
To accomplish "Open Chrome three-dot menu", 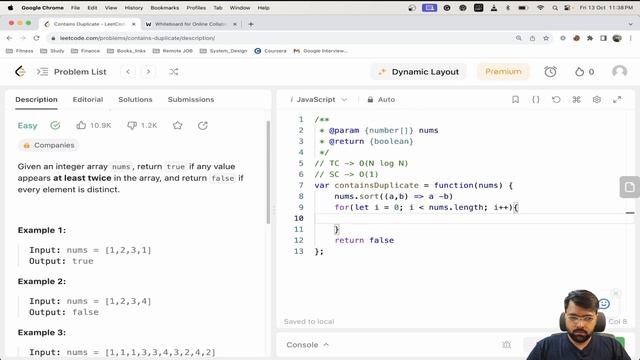I will (631, 38).
